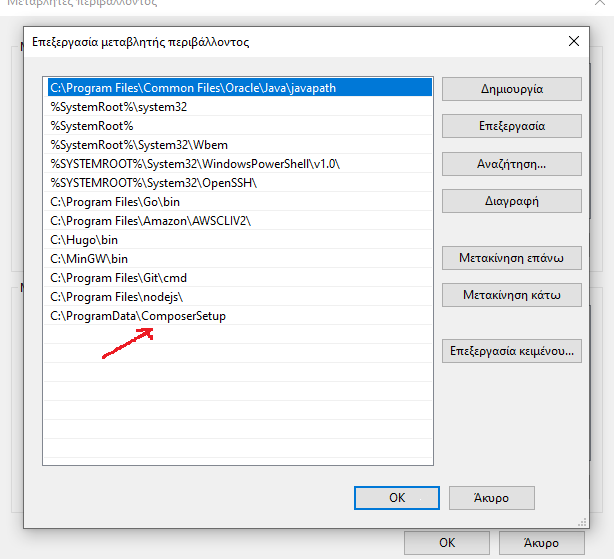This screenshot has width=614, height=559.
Task: Close the edit environment variable dialog
Action: pos(573,42)
